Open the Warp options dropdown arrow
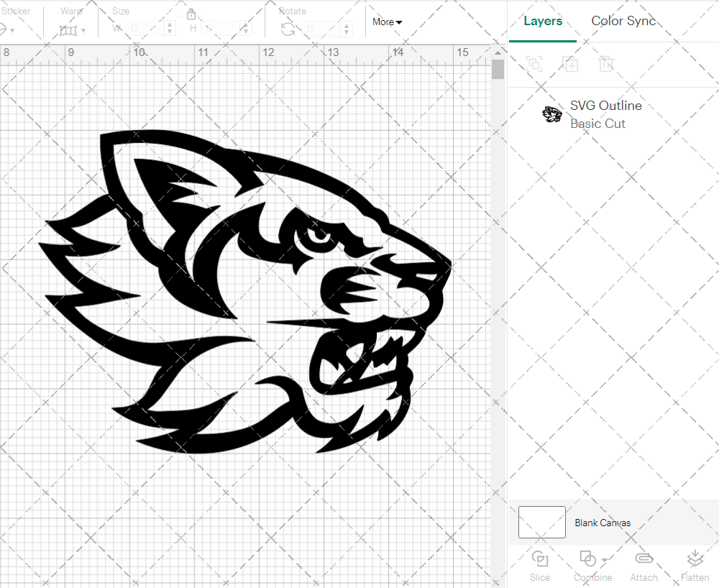This screenshot has width=719, height=588. click(x=84, y=32)
